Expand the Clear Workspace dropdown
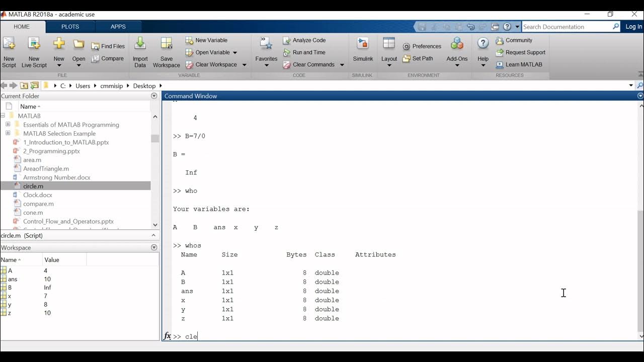 (x=245, y=65)
